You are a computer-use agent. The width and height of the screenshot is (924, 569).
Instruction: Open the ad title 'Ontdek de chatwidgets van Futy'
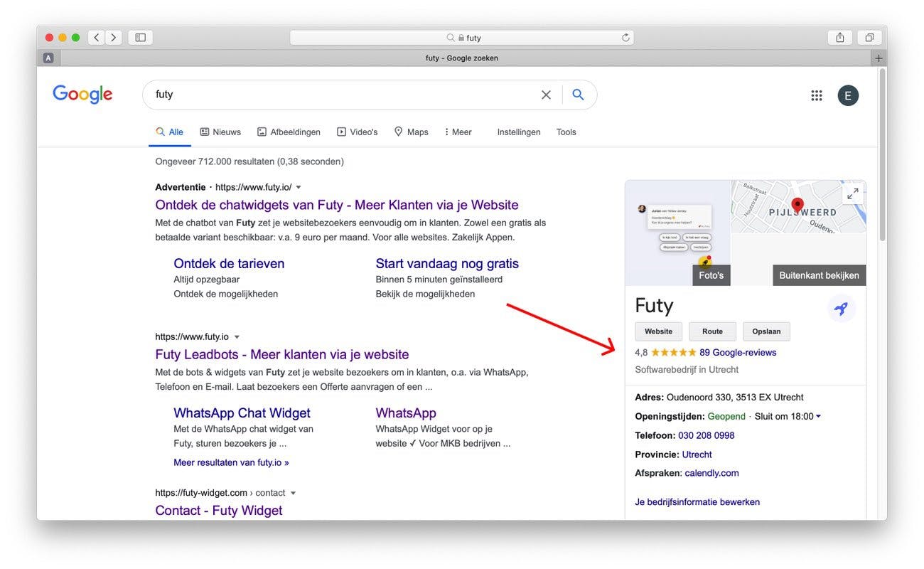(x=337, y=205)
